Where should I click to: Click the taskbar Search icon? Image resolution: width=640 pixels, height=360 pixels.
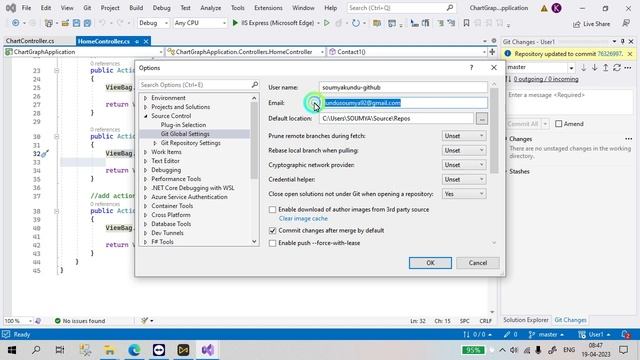(36, 350)
